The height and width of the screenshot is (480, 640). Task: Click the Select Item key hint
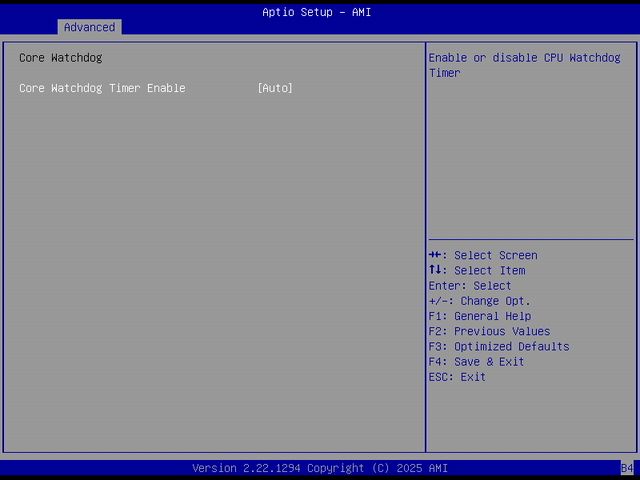click(477, 271)
